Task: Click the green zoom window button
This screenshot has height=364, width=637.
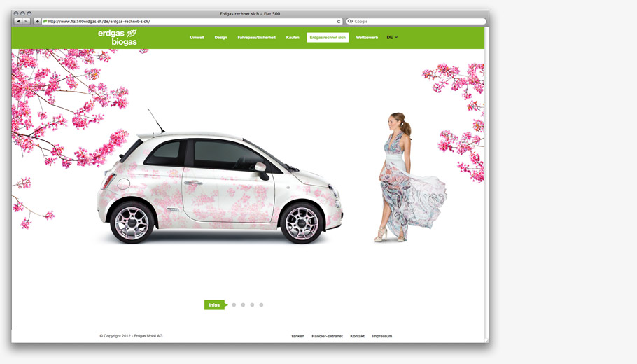Action: [x=29, y=13]
